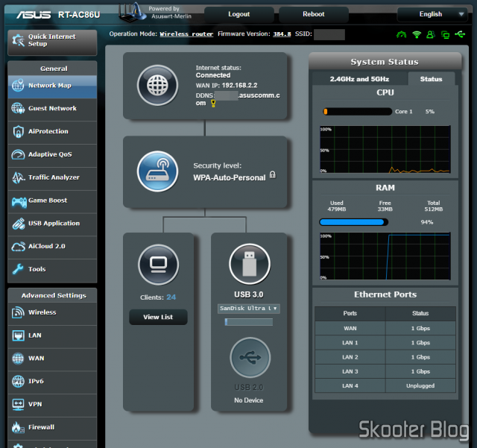Select the Status tab in System Status
The height and width of the screenshot is (448, 477).
pos(431,79)
